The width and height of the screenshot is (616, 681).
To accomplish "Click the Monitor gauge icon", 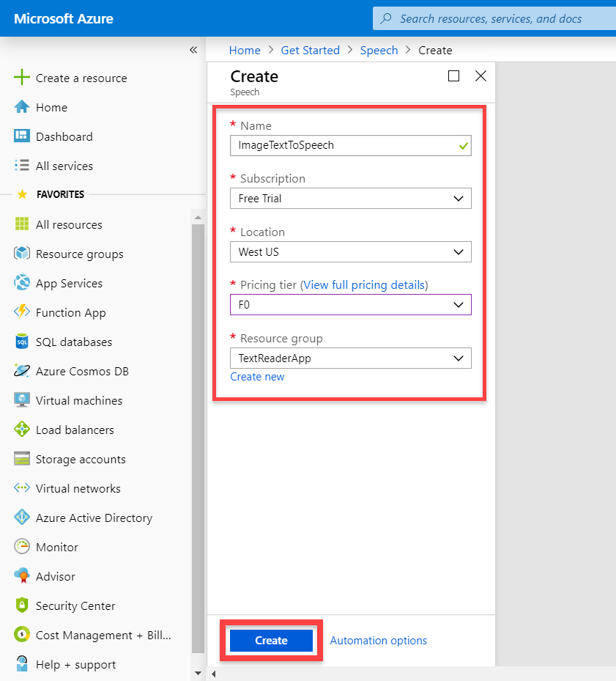I will coord(22,546).
